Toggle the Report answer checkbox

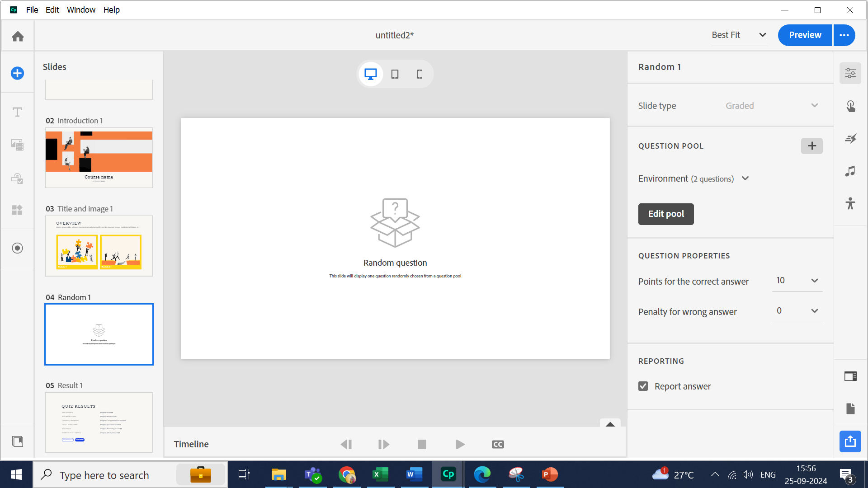click(x=643, y=386)
